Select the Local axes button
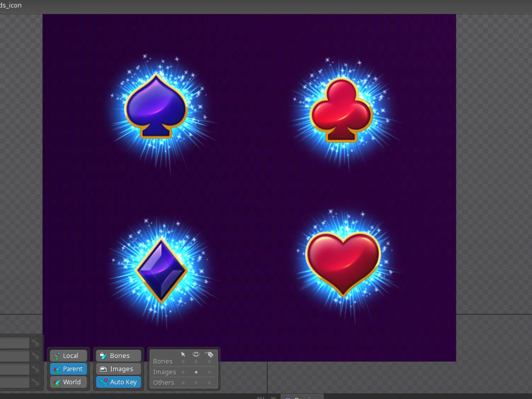This screenshot has width=532, height=399. (x=68, y=355)
